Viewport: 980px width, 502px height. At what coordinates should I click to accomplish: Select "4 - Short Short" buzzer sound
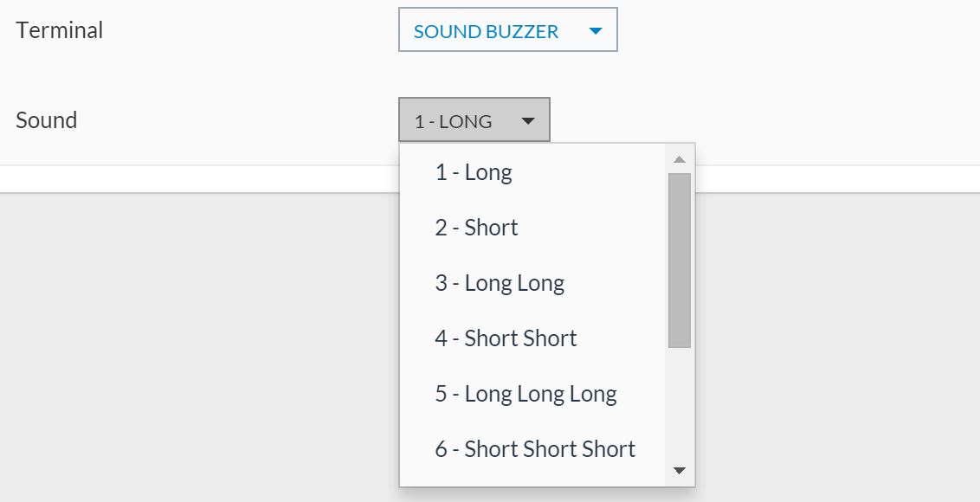point(506,338)
